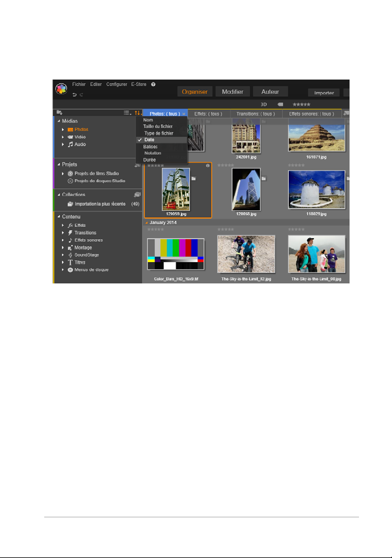This screenshot has width=392, height=558.
Task: Collapse the Contenu section
Action: (59, 216)
